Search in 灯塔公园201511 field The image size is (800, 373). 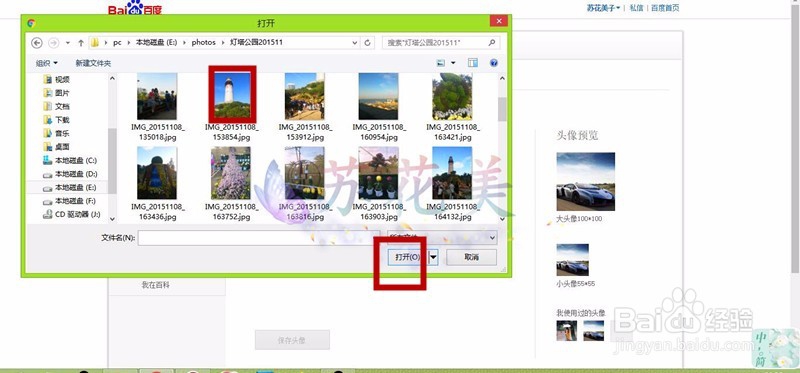tap(441, 43)
